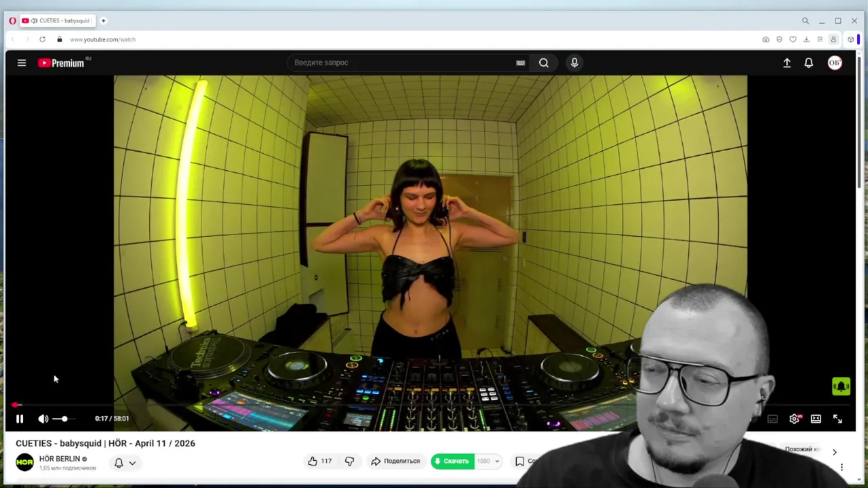Open the player settings gear

pos(795,419)
